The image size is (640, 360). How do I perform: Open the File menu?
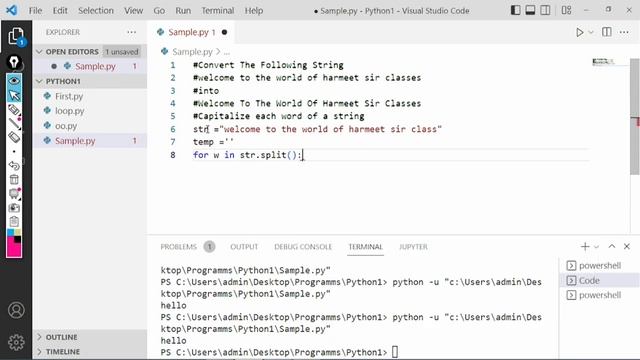(x=35, y=11)
